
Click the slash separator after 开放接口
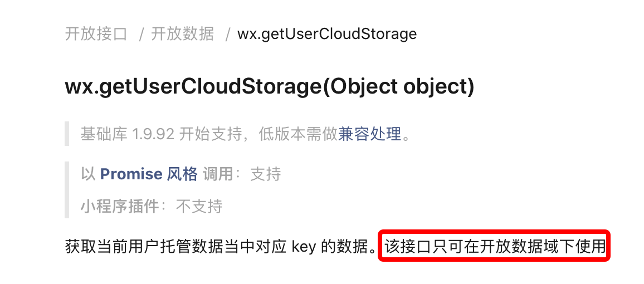(142, 34)
